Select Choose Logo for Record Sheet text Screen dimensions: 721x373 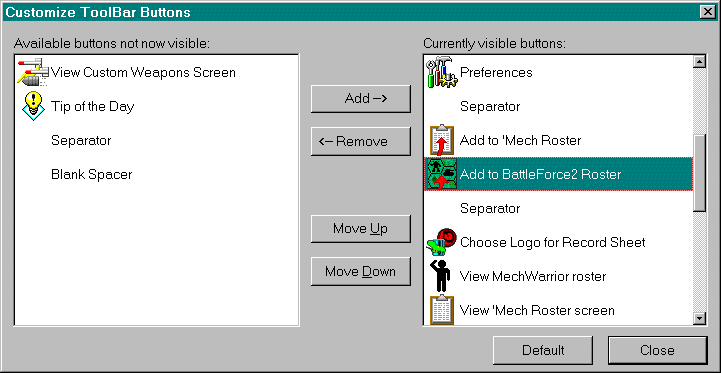(x=553, y=242)
